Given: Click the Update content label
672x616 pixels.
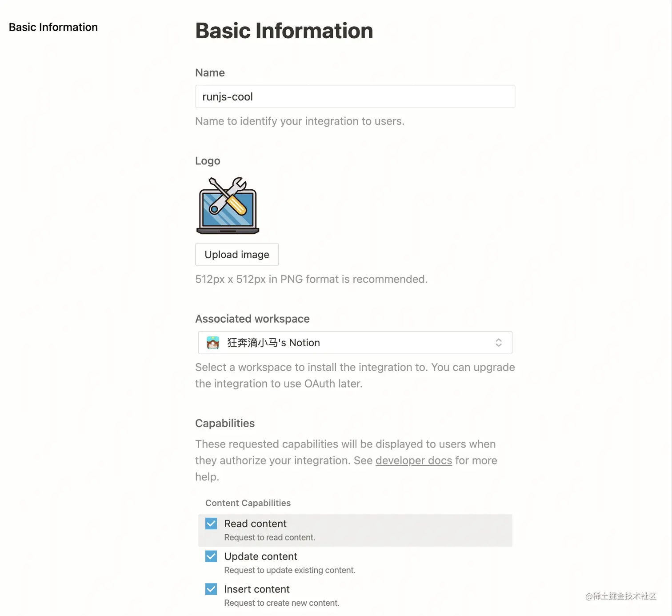Looking at the screenshot, I should click(x=260, y=556).
